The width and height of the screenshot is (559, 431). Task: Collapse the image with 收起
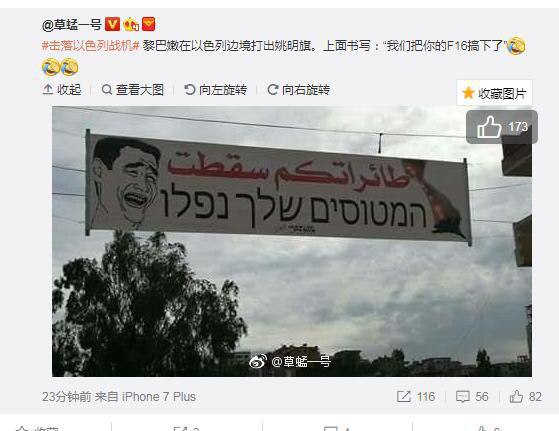click(62, 89)
